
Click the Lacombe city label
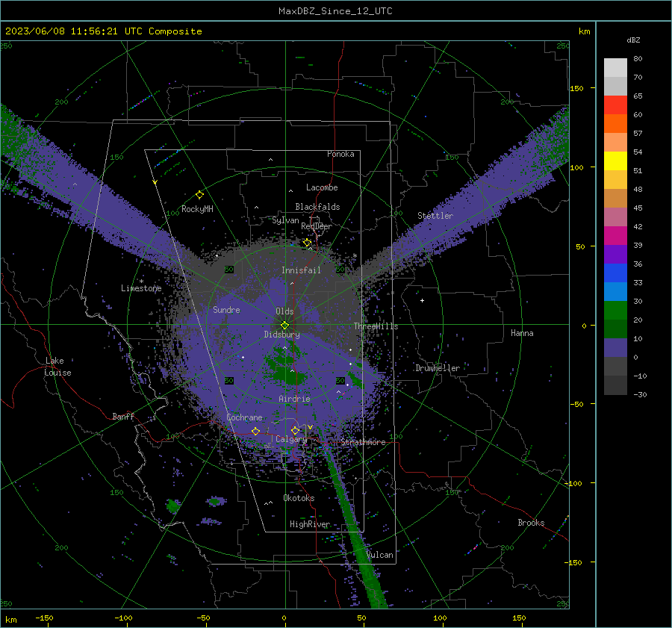(x=322, y=187)
